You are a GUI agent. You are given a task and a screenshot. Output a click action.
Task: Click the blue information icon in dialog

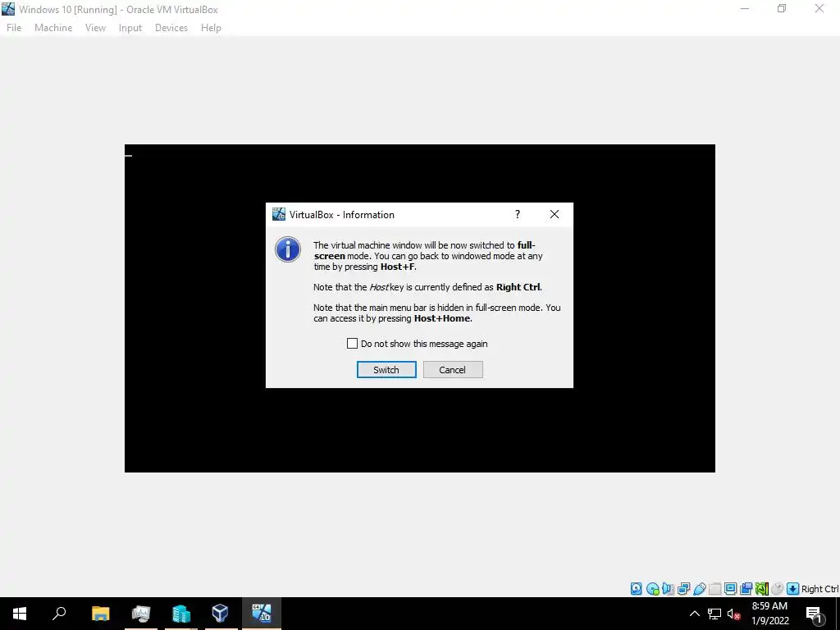tap(288, 249)
